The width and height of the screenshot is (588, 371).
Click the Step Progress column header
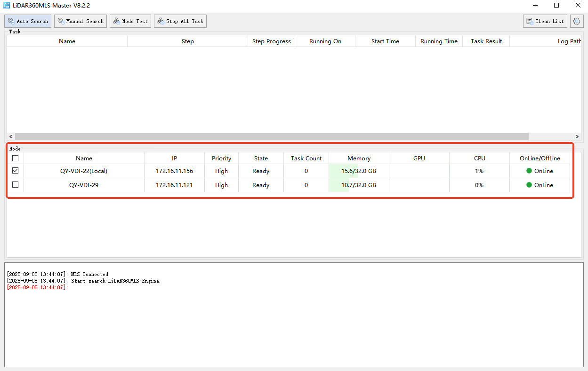point(271,41)
